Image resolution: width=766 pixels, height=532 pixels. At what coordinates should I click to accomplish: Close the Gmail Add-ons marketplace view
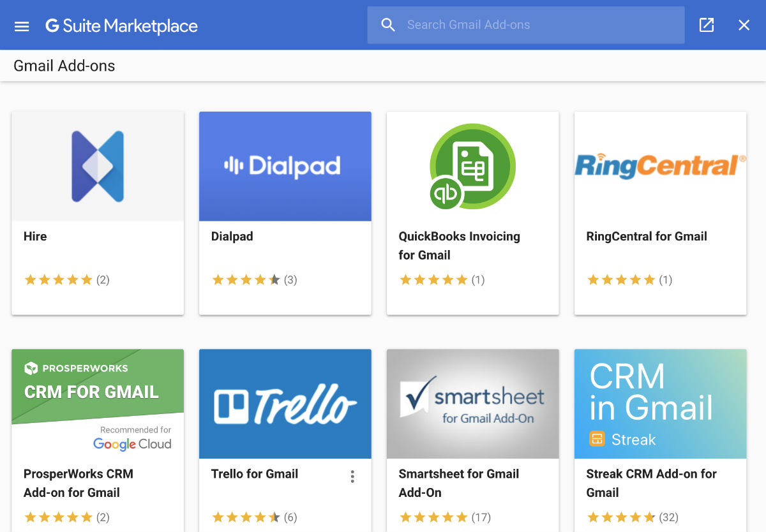tap(744, 25)
